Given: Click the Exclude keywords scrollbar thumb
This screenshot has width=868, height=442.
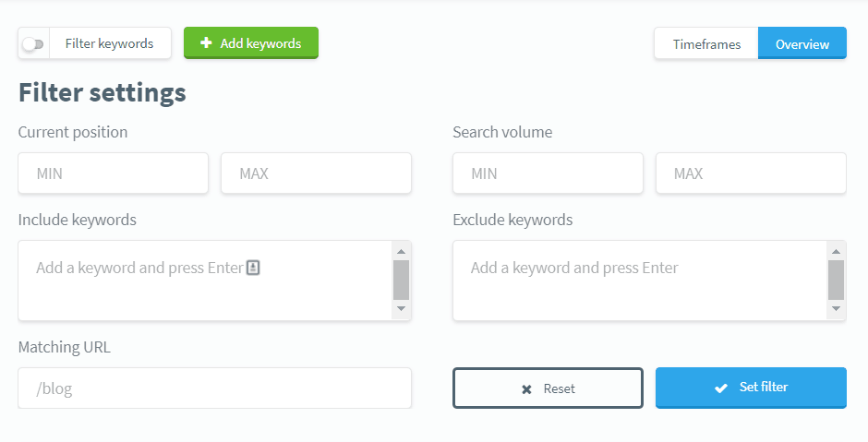Looking at the screenshot, I should (836, 280).
